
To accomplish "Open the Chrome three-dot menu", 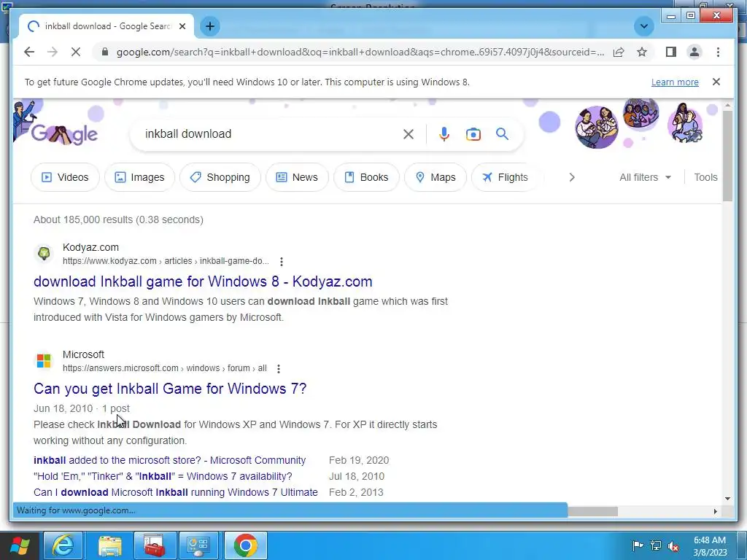I will coord(718,52).
